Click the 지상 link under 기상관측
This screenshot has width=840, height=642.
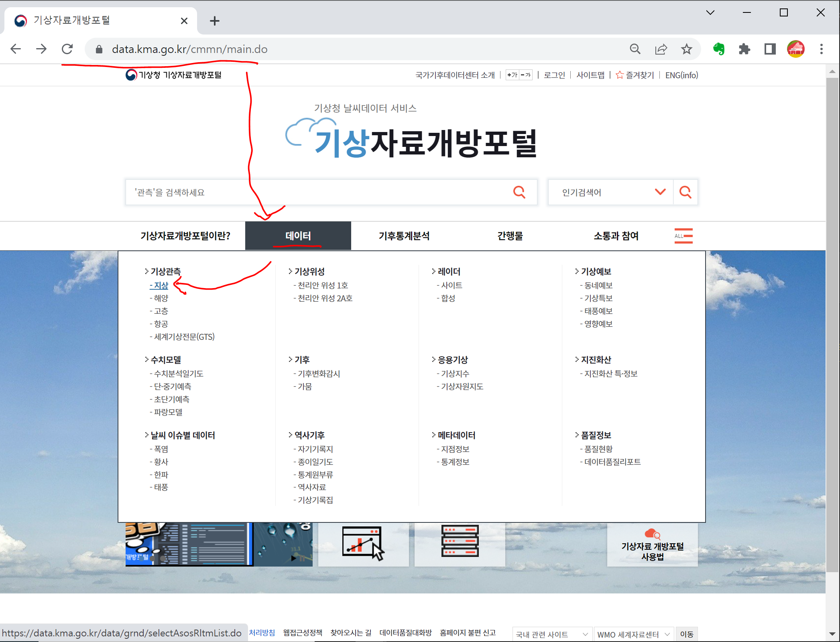pyautogui.click(x=161, y=285)
